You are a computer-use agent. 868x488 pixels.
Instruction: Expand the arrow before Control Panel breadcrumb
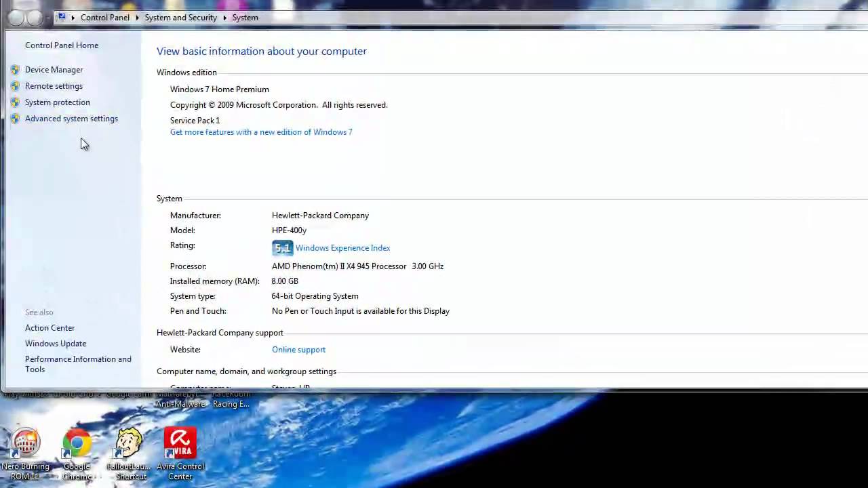point(73,18)
